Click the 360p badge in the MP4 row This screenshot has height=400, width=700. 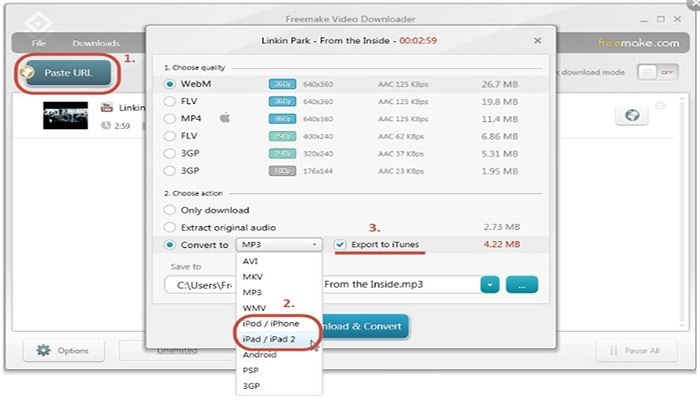pyautogui.click(x=282, y=119)
